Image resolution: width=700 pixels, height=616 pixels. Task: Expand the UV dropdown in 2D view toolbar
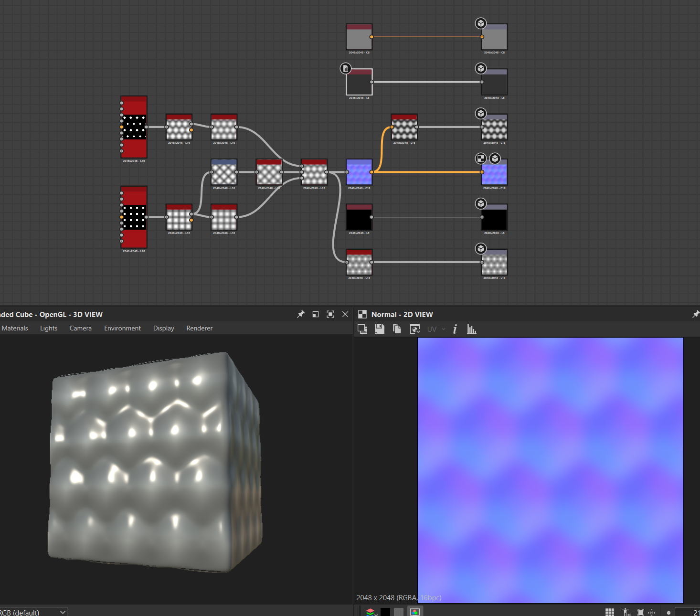tap(436, 329)
